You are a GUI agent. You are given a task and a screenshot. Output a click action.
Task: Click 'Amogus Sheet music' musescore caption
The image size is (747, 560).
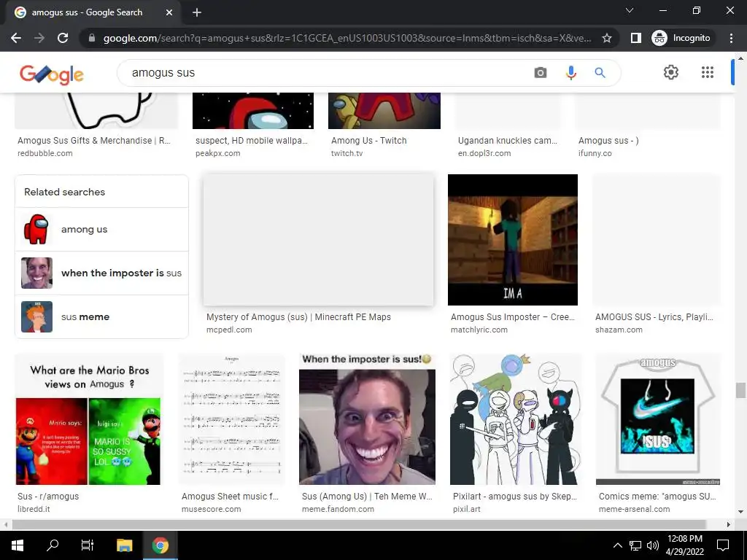coord(230,496)
